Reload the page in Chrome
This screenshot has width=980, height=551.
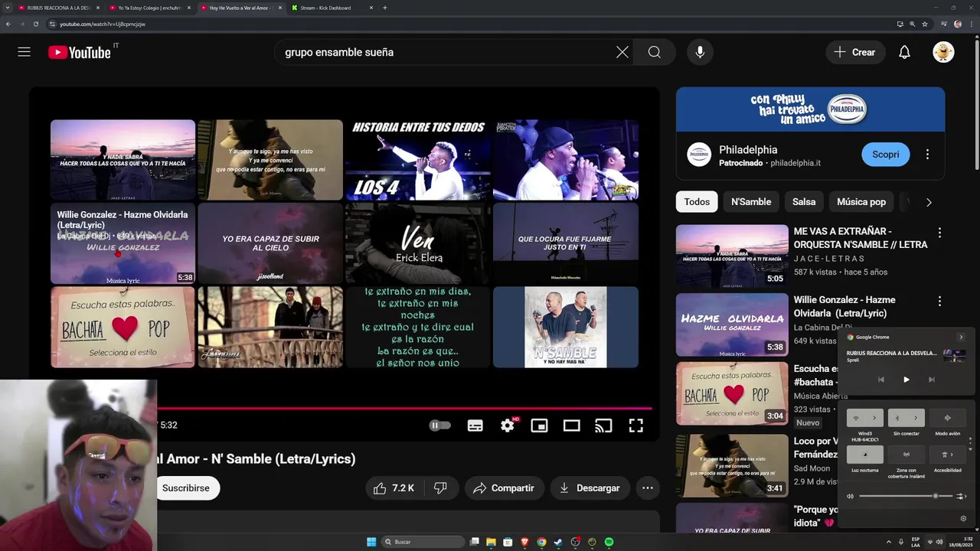pos(35,24)
